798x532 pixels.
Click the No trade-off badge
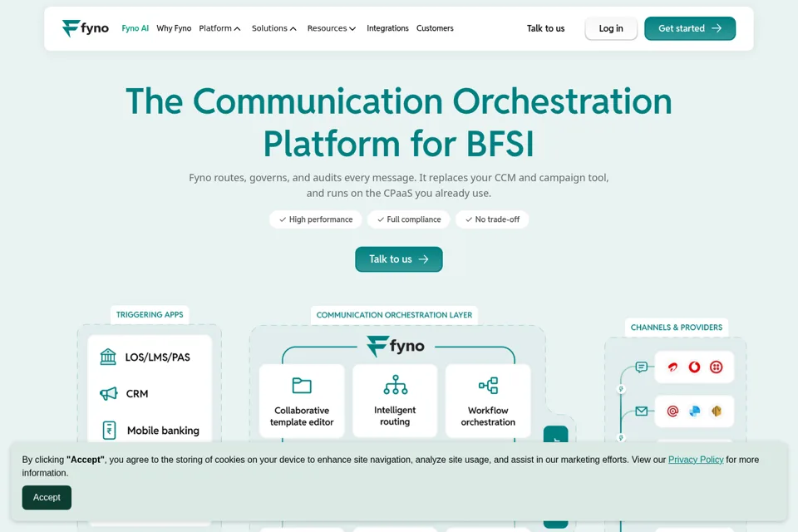click(492, 219)
